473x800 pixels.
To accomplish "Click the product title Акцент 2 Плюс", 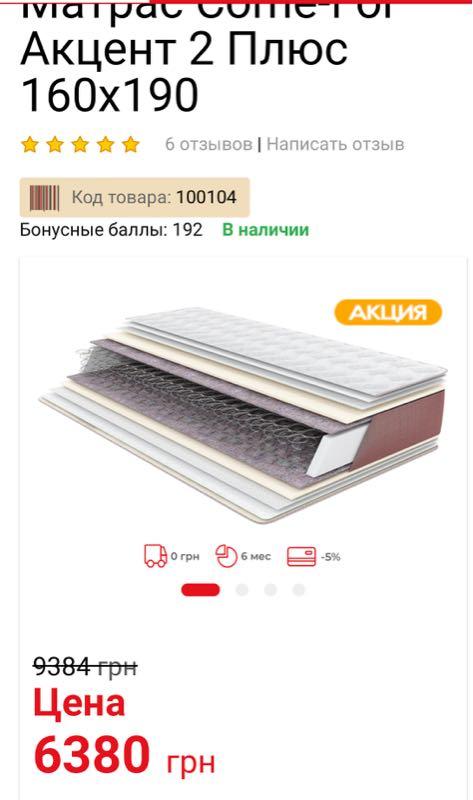I will pos(184,49).
